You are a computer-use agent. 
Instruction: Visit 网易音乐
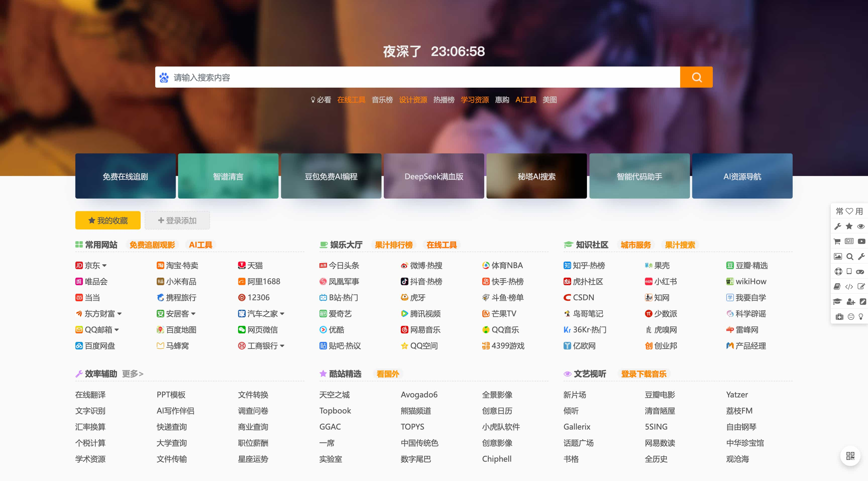(420, 330)
